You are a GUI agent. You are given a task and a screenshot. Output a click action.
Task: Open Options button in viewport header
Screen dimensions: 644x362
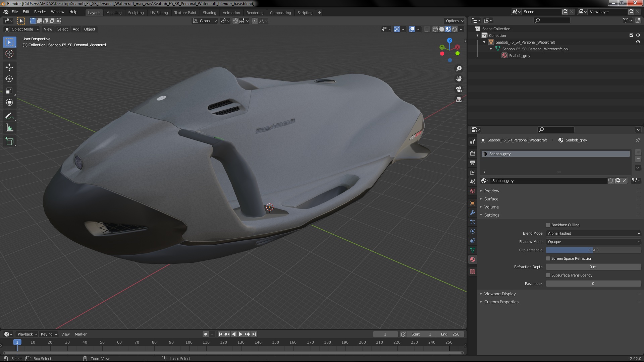(454, 21)
